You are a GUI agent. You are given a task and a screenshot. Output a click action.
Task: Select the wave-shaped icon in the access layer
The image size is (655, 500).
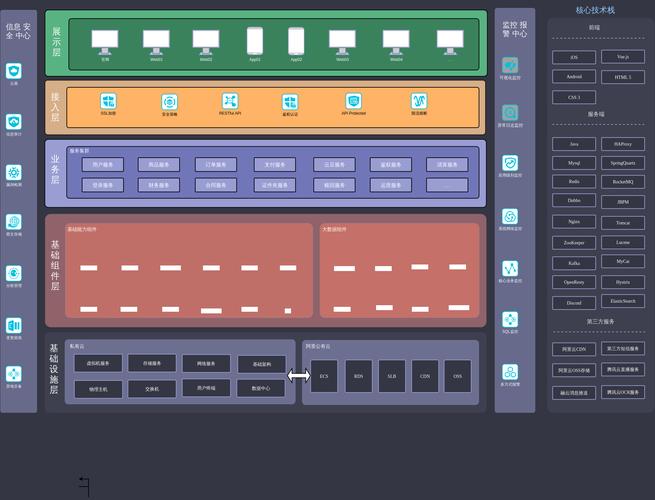[x=419, y=101]
